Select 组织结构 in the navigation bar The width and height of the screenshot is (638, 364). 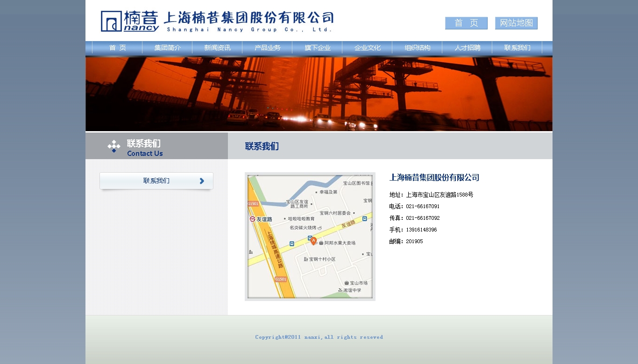pyautogui.click(x=417, y=48)
